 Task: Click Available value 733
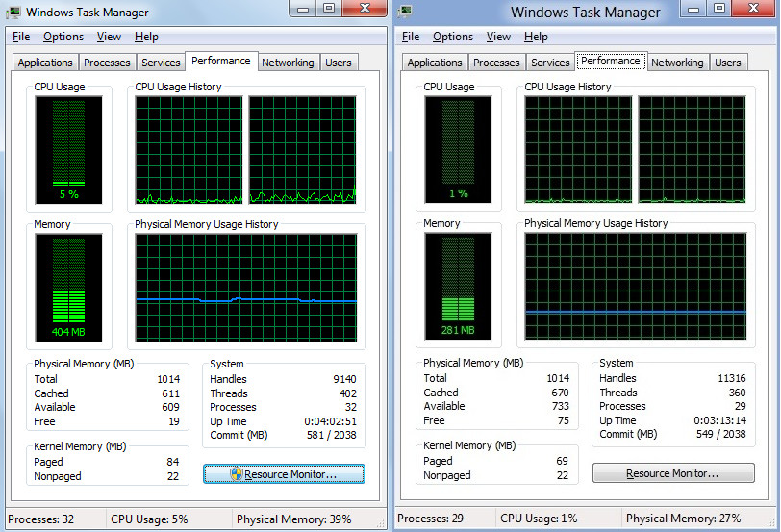(561, 406)
